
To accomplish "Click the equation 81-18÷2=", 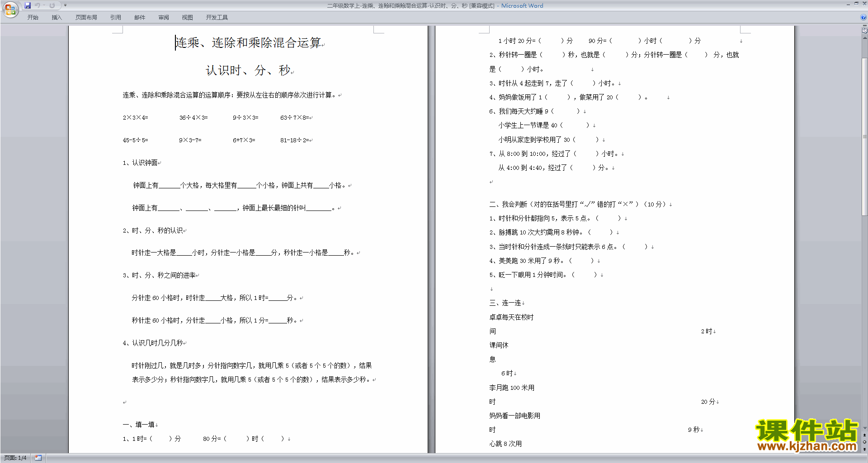I will coord(295,140).
